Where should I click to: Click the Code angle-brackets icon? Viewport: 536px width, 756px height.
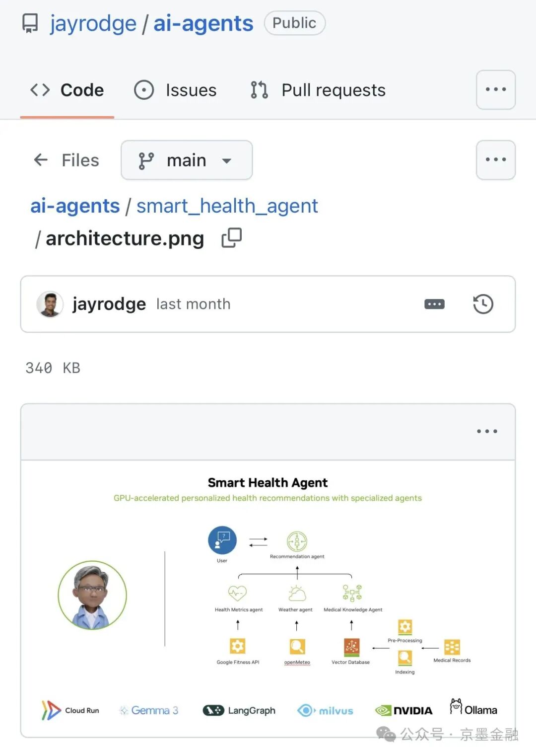[x=39, y=90]
